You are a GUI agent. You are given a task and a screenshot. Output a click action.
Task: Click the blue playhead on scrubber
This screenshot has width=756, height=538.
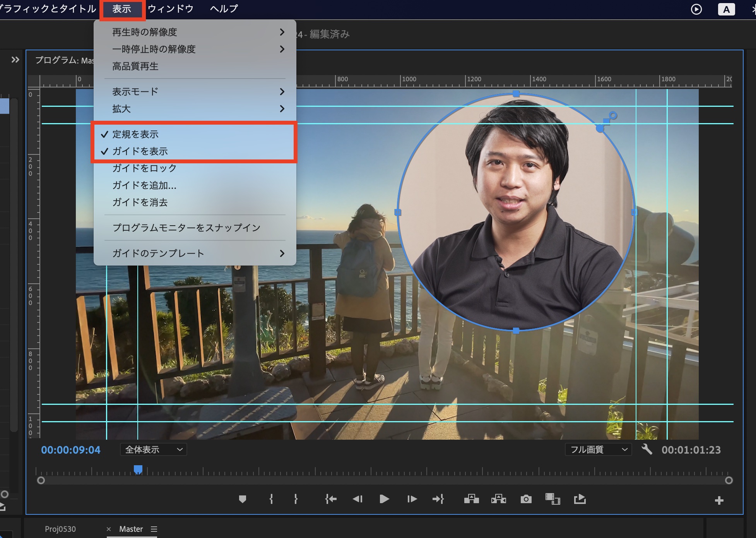pos(138,469)
